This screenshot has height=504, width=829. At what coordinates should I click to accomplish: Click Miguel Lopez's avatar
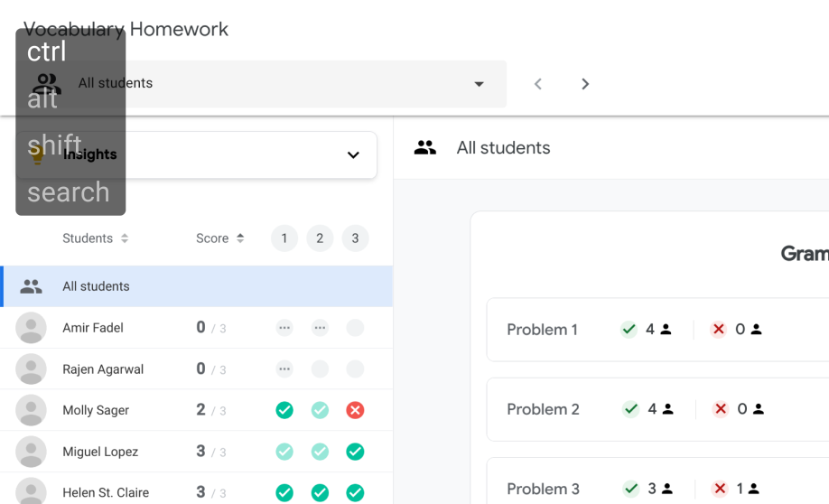click(32, 451)
